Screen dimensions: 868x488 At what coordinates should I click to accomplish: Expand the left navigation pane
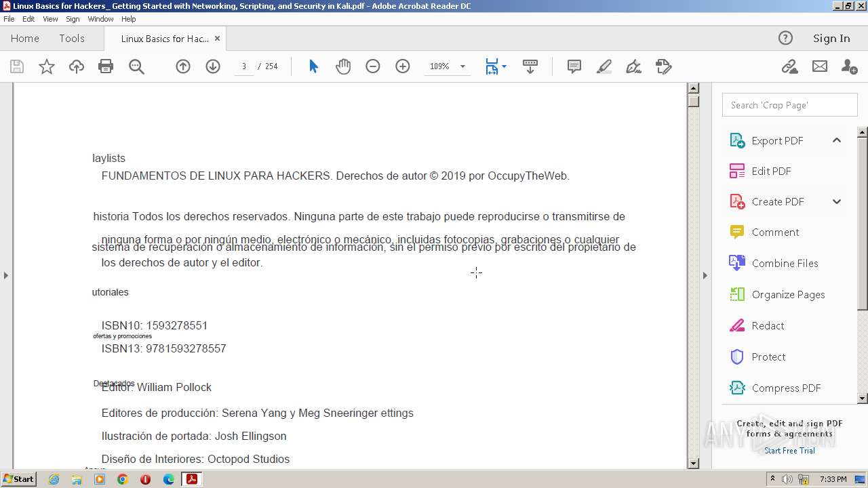(x=5, y=275)
